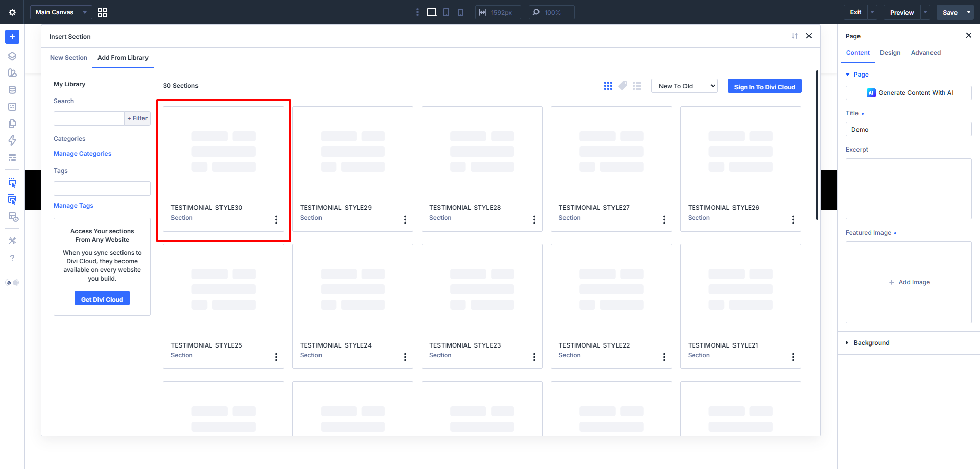980x469 pixels.
Task: Click the + Filter button
Action: [x=137, y=118]
